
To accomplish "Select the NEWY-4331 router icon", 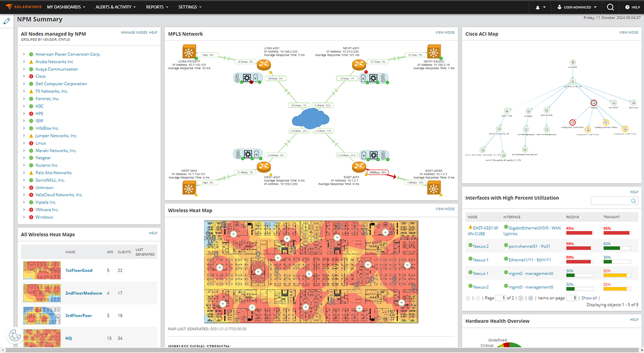I will (x=358, y=65).
